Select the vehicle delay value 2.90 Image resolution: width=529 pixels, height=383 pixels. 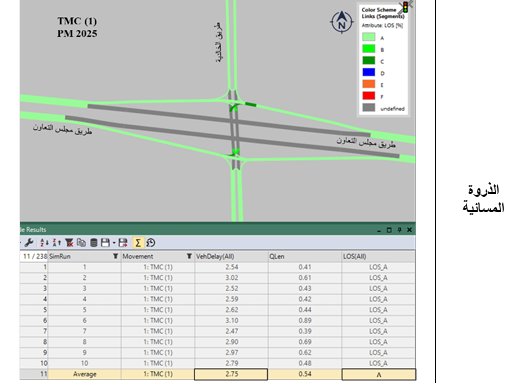[232, 342]
